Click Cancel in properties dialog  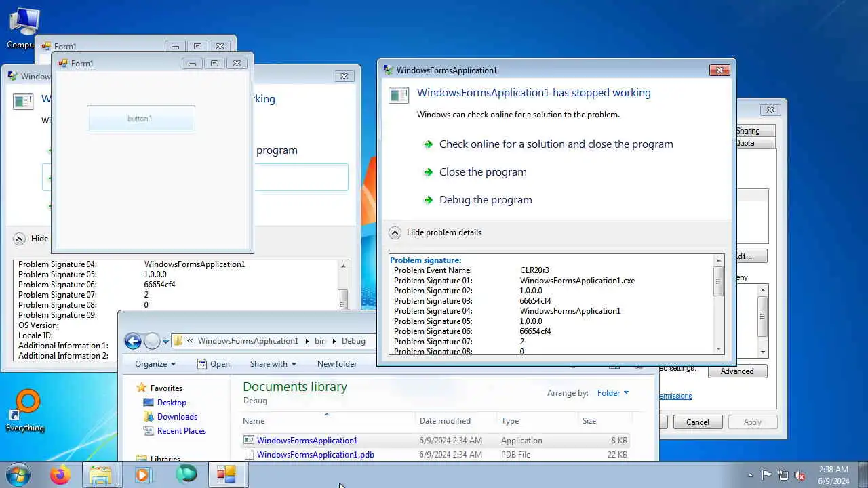[697, 422]
